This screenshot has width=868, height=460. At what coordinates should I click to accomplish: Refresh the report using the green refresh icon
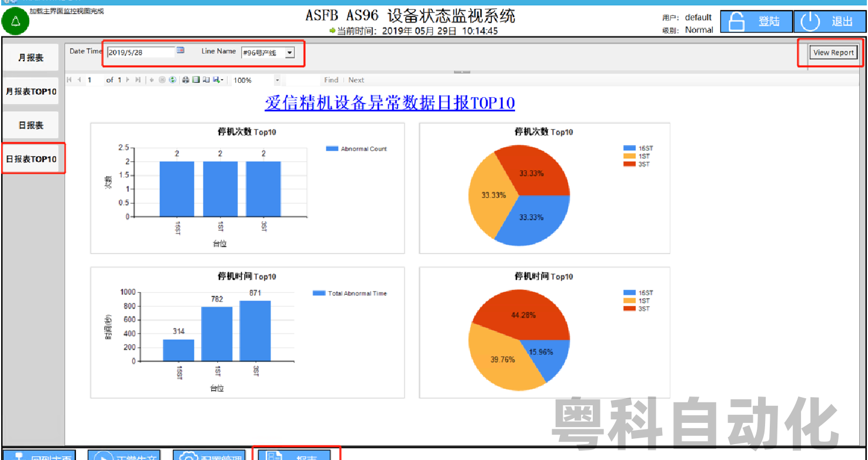pyautogui.click(x=172, y=80)
